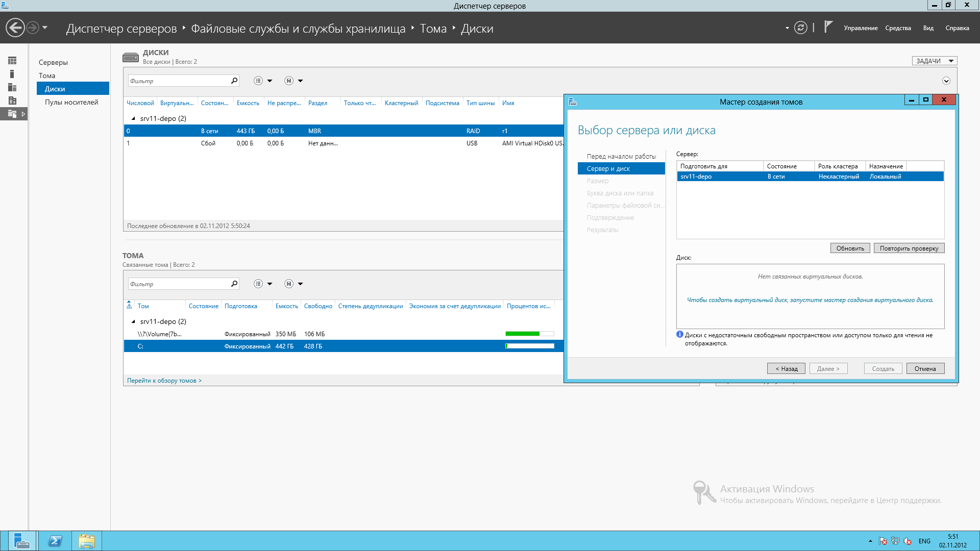This screenshot has width=980, height=551.
Task: Click save query icon in volumes toolbar
Action: coord(289,284)
